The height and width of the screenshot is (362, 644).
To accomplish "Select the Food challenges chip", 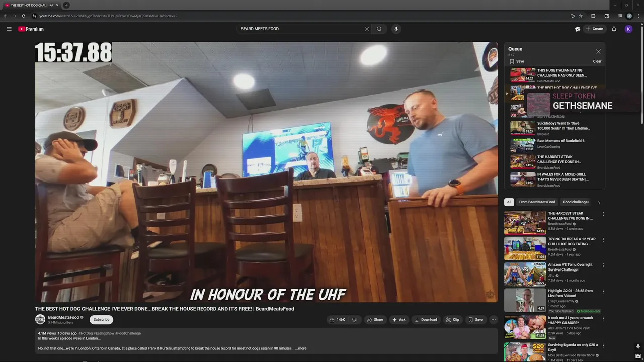I will [576, 202].
